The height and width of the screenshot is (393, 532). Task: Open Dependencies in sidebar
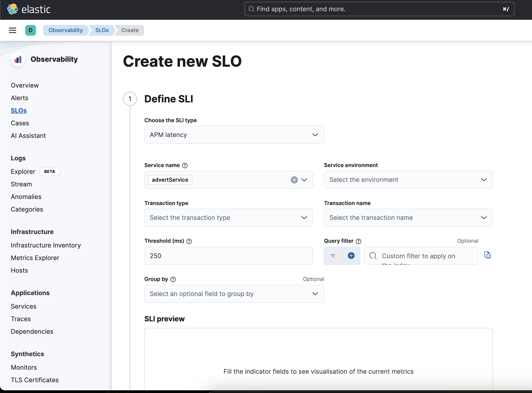(32, 332)
